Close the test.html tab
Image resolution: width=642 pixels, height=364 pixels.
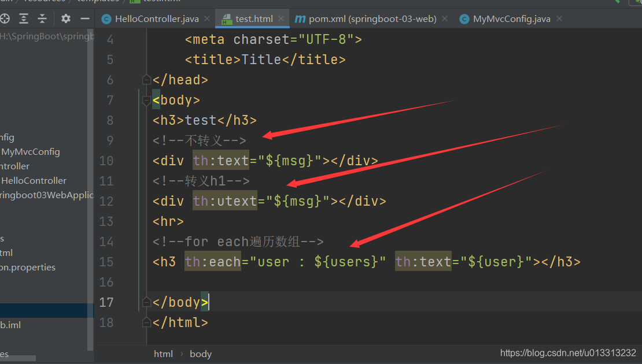[x=281, y=19]
